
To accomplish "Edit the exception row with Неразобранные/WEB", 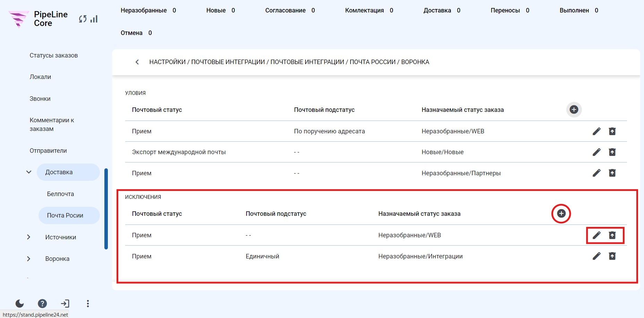I will [x=596, y=235].
